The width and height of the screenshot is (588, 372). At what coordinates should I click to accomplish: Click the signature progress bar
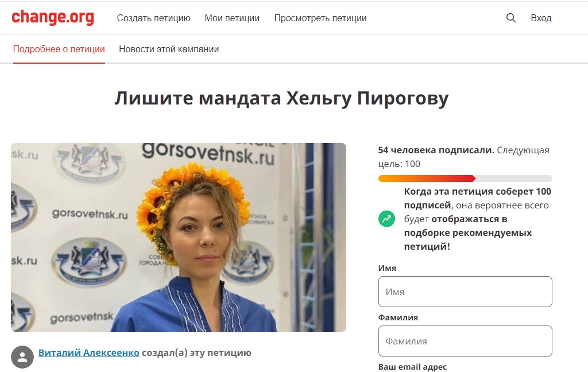click(465, 179)
